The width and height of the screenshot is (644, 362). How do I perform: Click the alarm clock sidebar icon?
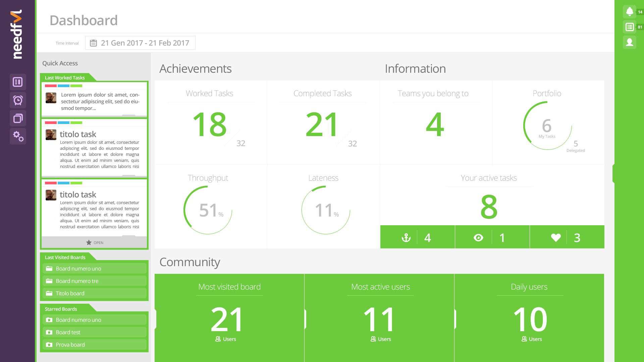(18, 100)
